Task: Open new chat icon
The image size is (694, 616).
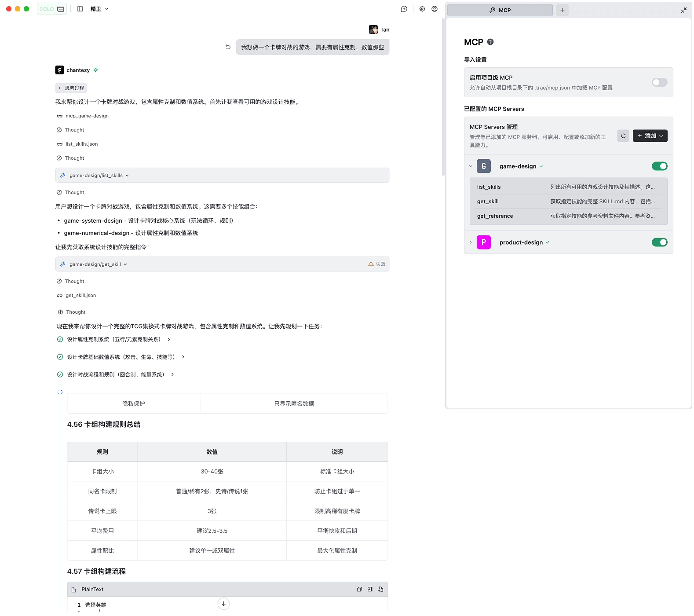Action: 404,9
